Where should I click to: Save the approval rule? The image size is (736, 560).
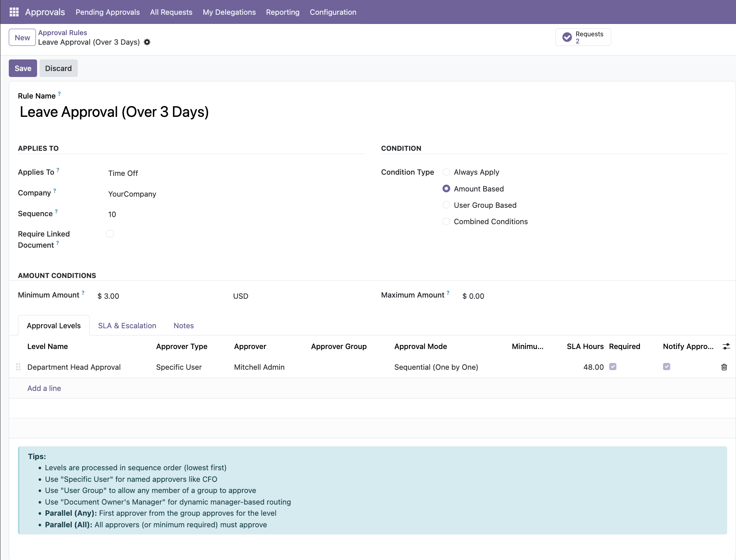(22, 68)
